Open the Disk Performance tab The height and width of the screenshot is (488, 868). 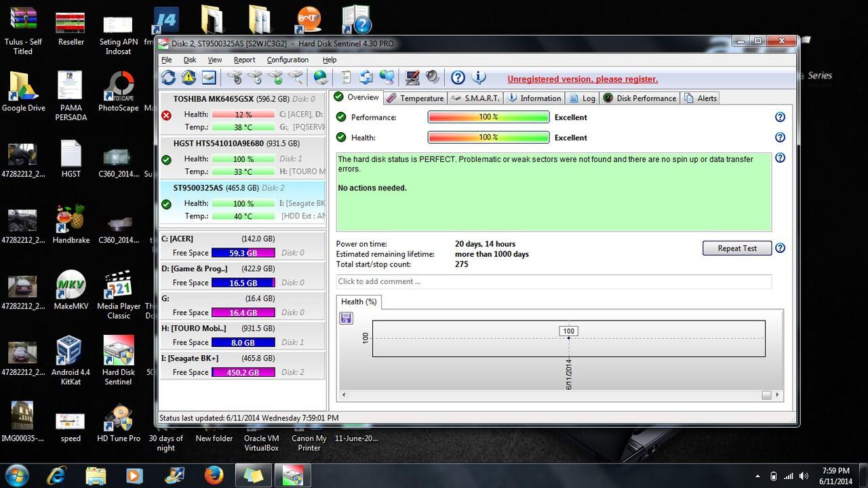pyautogui.click(x=640, y=98)
